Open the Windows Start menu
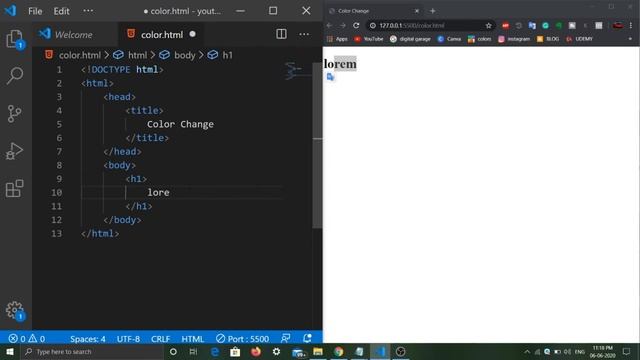Viewport: 640px width, 360px height. [10, 351]
